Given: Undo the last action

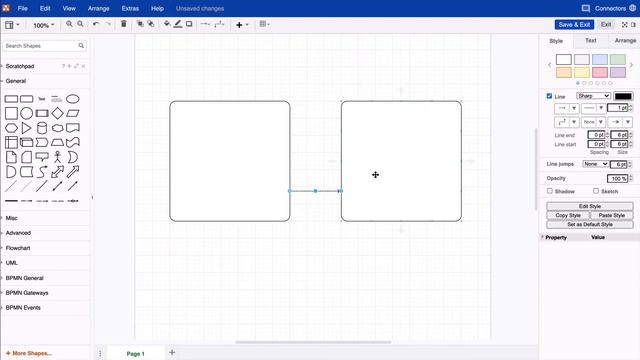Looking at the screenshot, I should coord(96,24).
